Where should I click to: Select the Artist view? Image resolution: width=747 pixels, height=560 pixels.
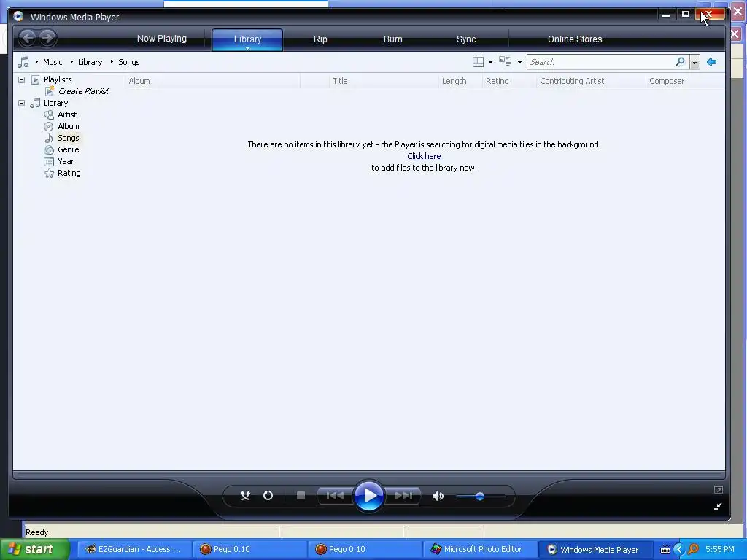67,114
